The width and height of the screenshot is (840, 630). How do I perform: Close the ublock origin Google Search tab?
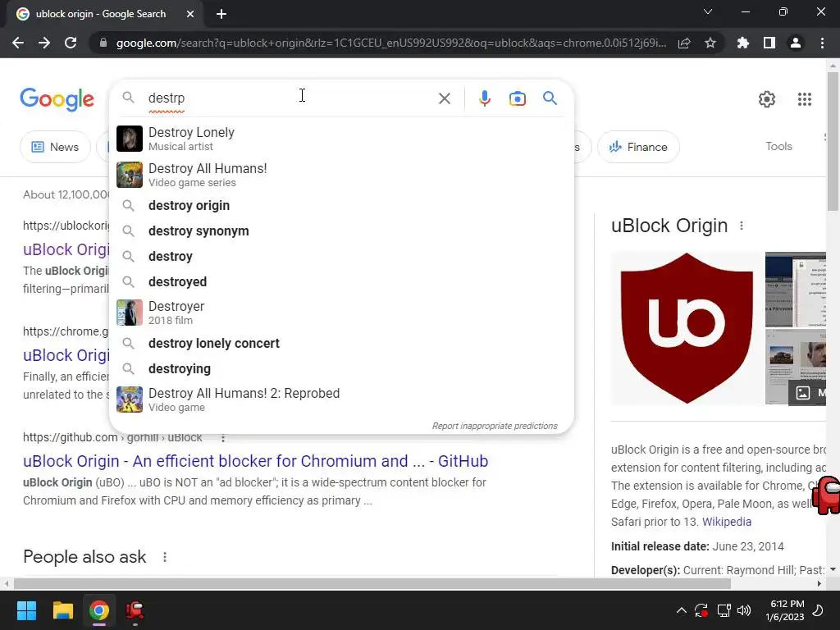(190, 14)
